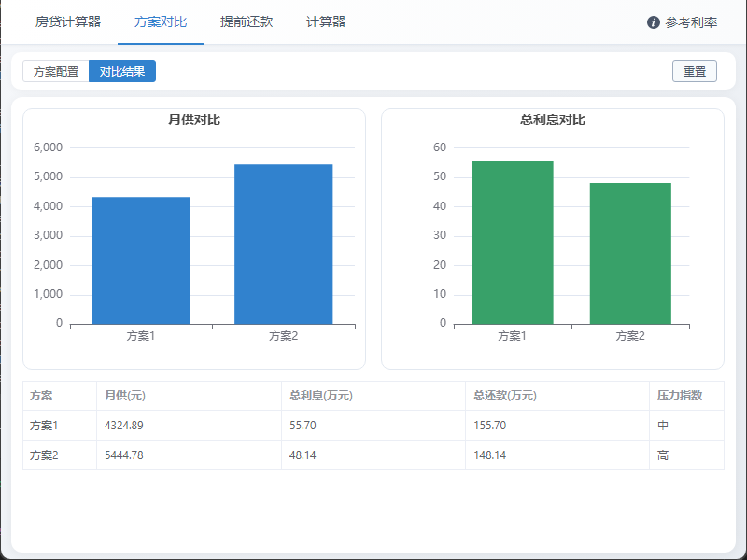Open the 房贷计算器 tab
The height and width of the screenshot is (560, 747).
68,21
